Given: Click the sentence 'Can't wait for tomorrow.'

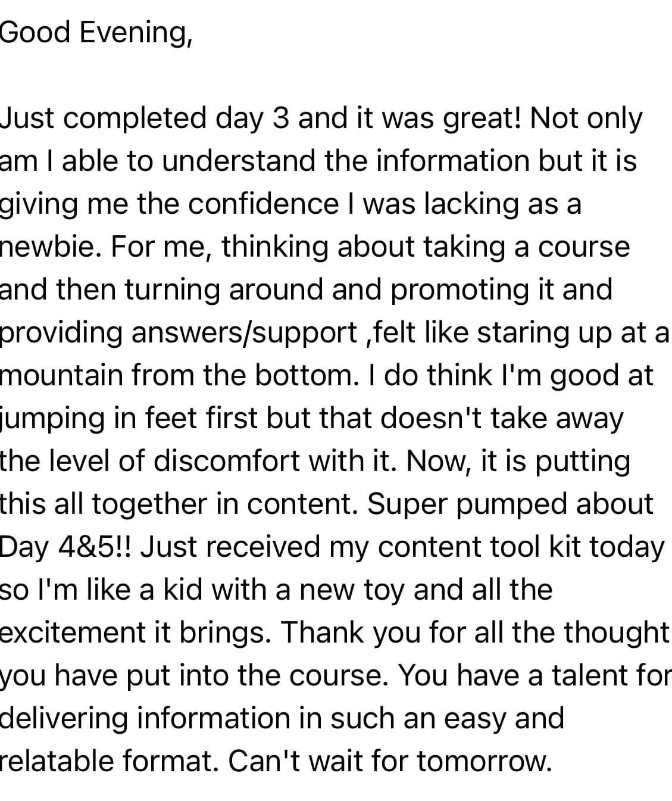Looking at the screenshot, I should tap(390, 762).
